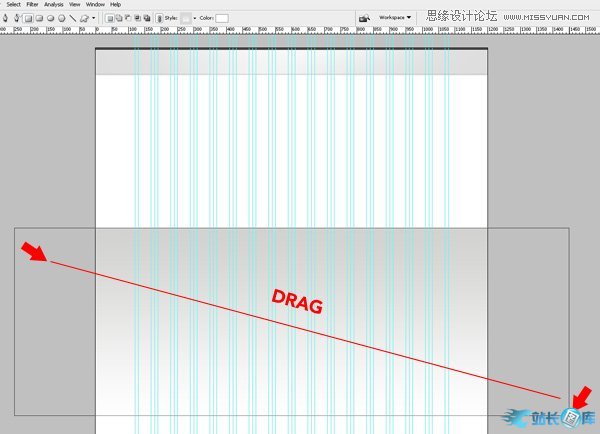
Task: Enable Add to Shape Area mode
Action: point(118,18)
